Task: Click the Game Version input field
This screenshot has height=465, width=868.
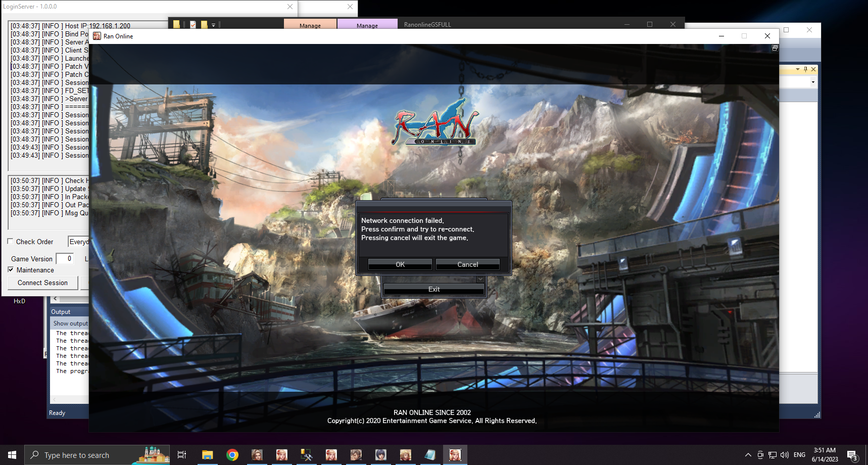Action: coord(65,259)
